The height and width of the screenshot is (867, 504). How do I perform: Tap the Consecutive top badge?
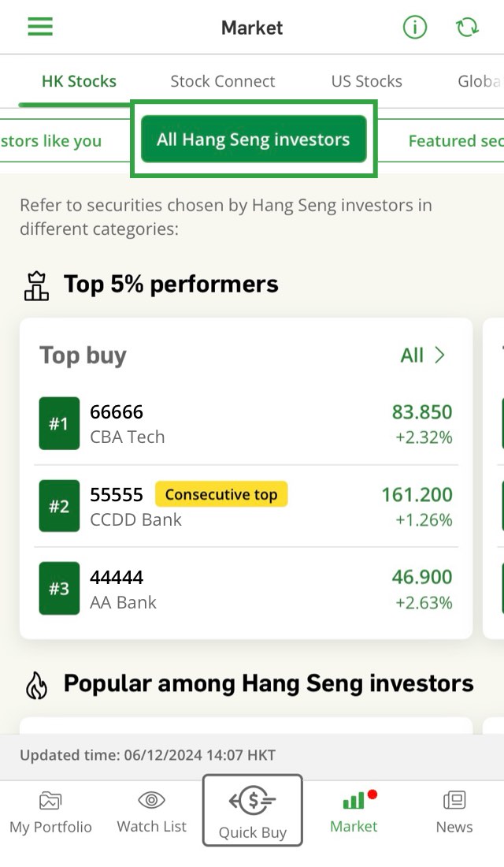[221, 495]
